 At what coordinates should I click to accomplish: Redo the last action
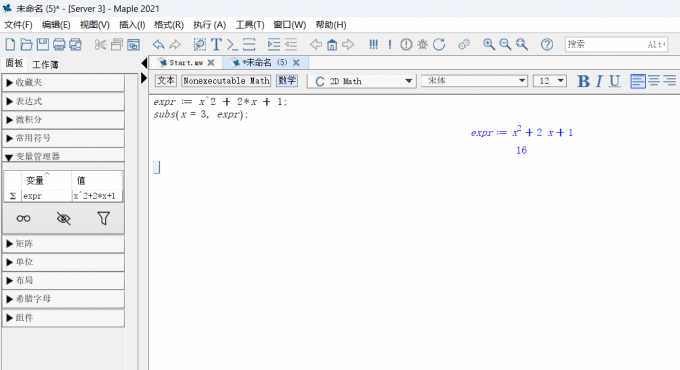(x=175, y=44)
